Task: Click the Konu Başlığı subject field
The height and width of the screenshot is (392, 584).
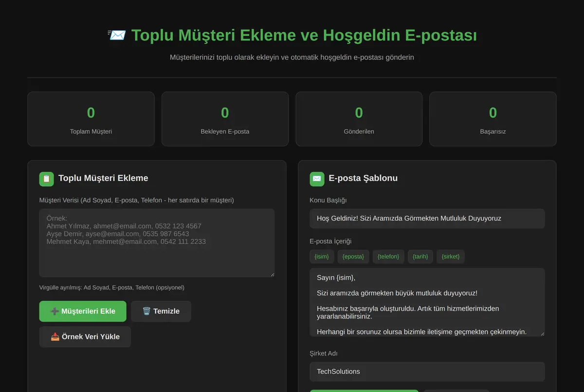Action: [x=427, y=218]
